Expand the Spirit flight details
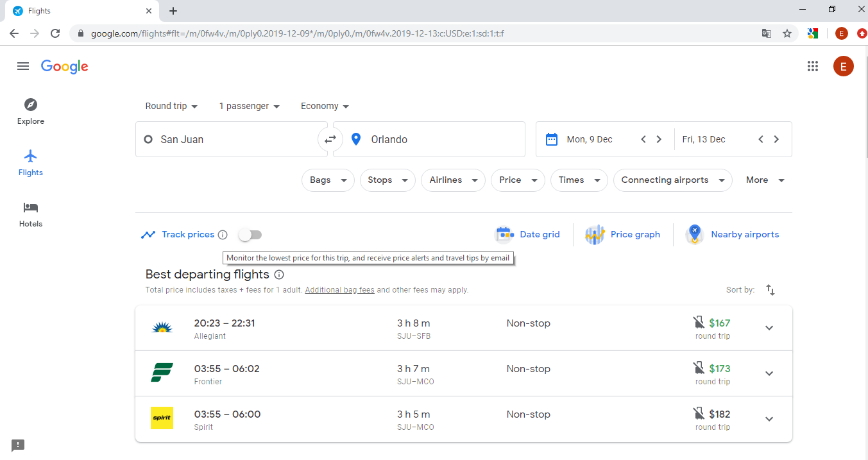Viewport: 868px width, 460px height. point(769,419)
